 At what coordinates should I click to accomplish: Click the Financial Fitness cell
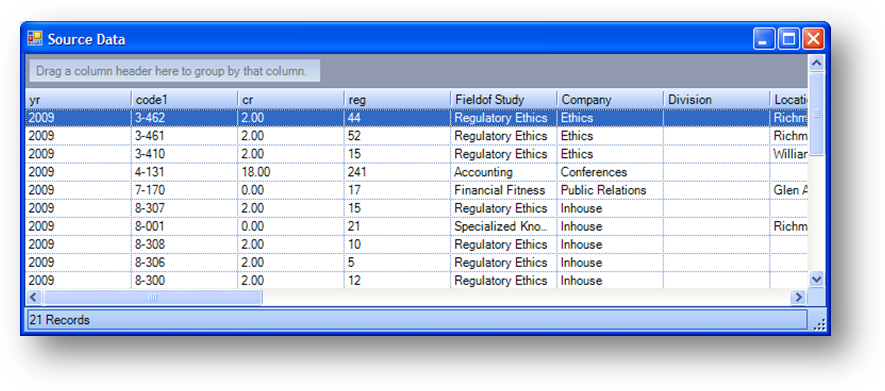coord(503,190)
